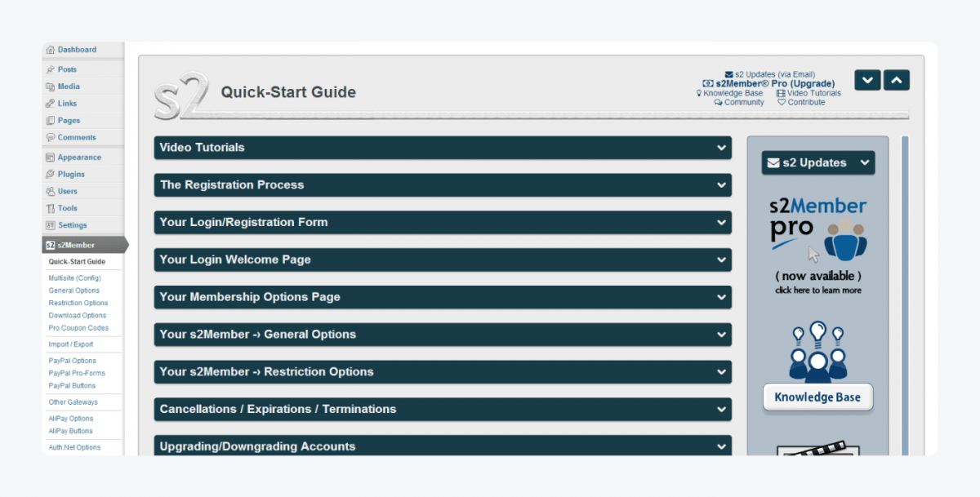Open Appearance via its panel icon
Image resolution: width=980 pixels, height=497 pixels.
[x=50, y=157]
